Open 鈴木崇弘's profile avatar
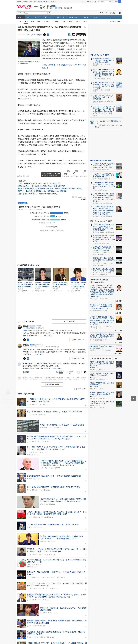 [x=20, y=346]
